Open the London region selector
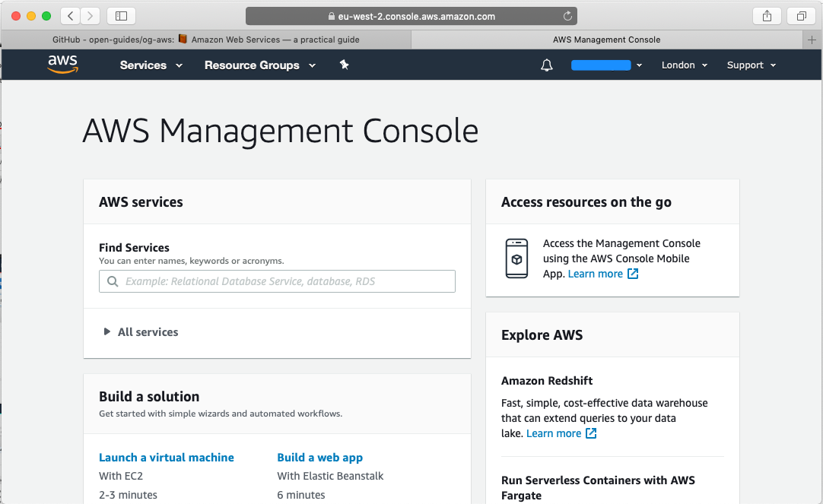This screenshot has width=823, height=504. pyautogui.click(x=685, y=65)
